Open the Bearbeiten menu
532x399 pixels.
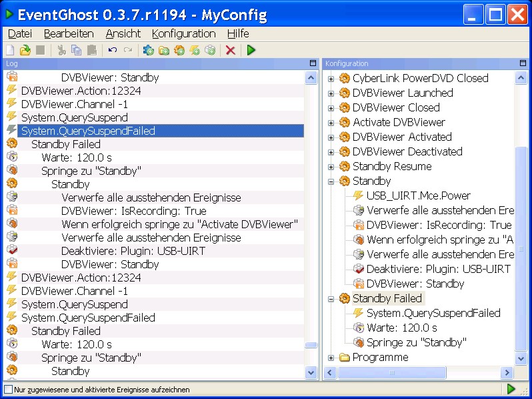pos(69,33)
